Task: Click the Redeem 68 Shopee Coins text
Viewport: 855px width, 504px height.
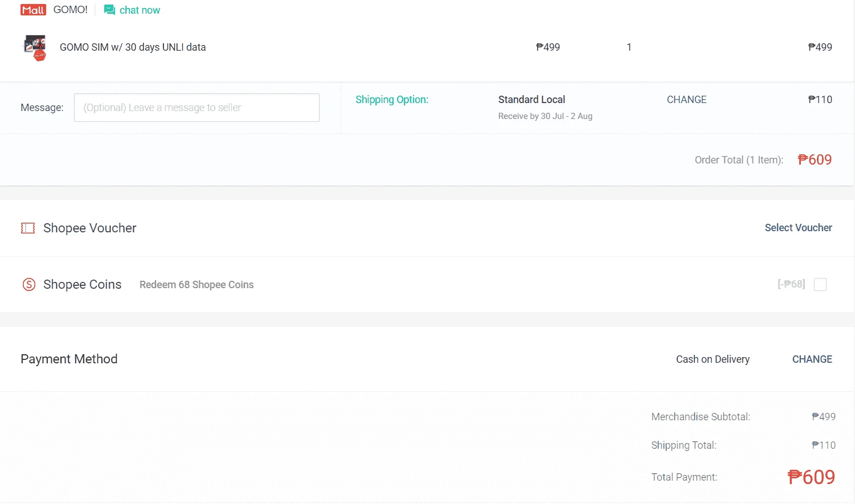Action: (197, 285)
